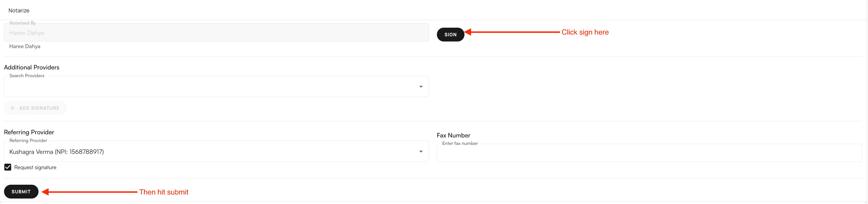Click the ADD SIGNATURE button
The image size is (868, 204).
(x=35, y=108)
